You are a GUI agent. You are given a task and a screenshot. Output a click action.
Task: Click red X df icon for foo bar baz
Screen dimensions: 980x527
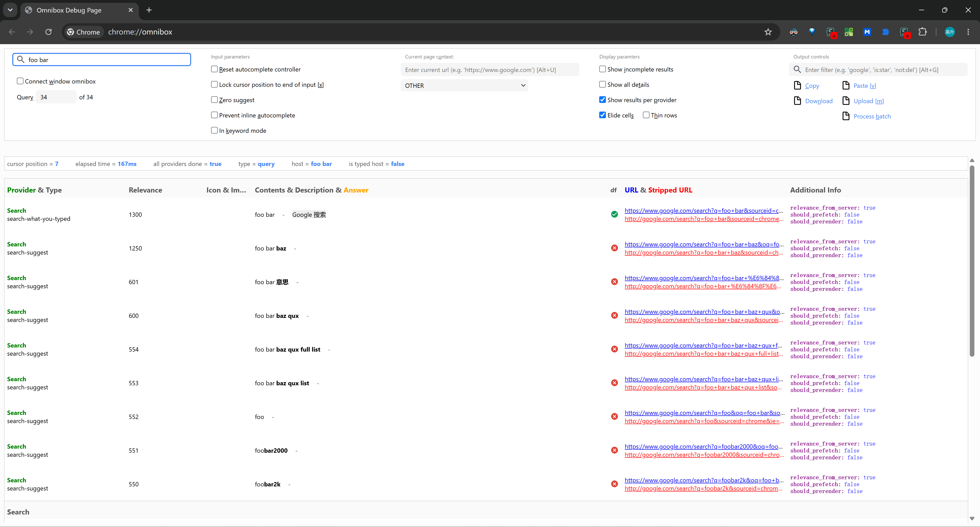(x=614, y=248)
